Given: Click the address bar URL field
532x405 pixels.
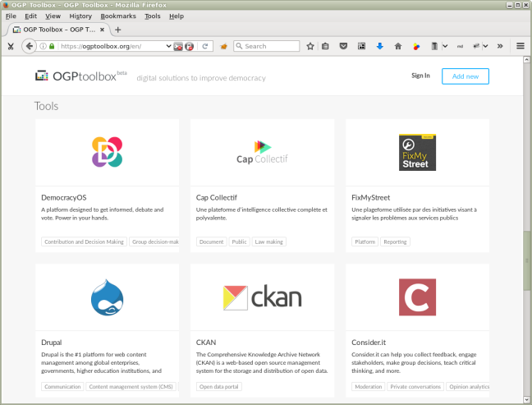Looking at the screenshot, I should click(x=112, y=46).
